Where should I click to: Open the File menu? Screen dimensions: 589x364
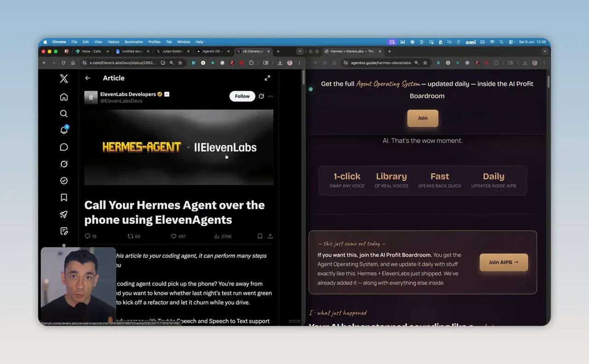coord(74,42)
